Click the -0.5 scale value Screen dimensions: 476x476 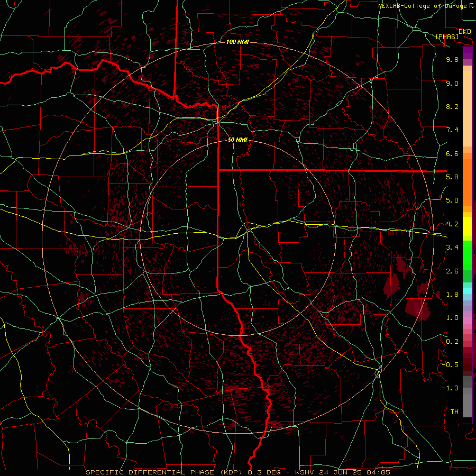(x=450, y=365)
